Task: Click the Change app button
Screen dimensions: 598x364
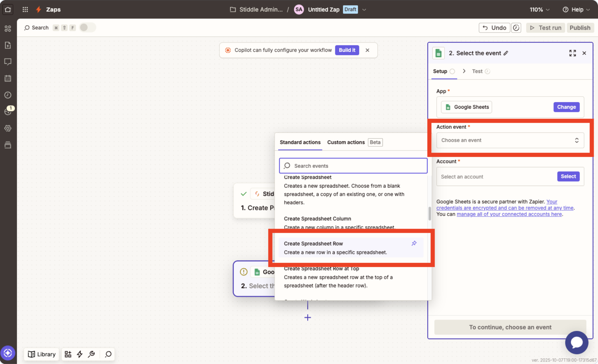Action: (566, 107)
